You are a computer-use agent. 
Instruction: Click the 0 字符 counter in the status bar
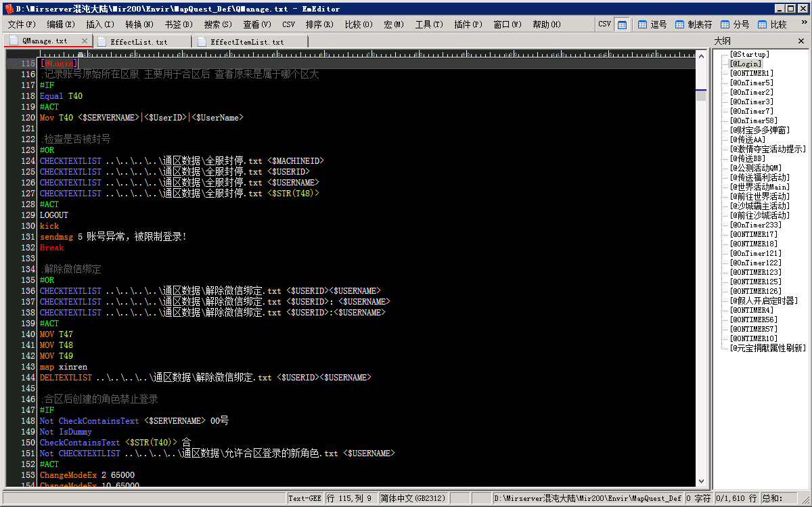(697, 498)
